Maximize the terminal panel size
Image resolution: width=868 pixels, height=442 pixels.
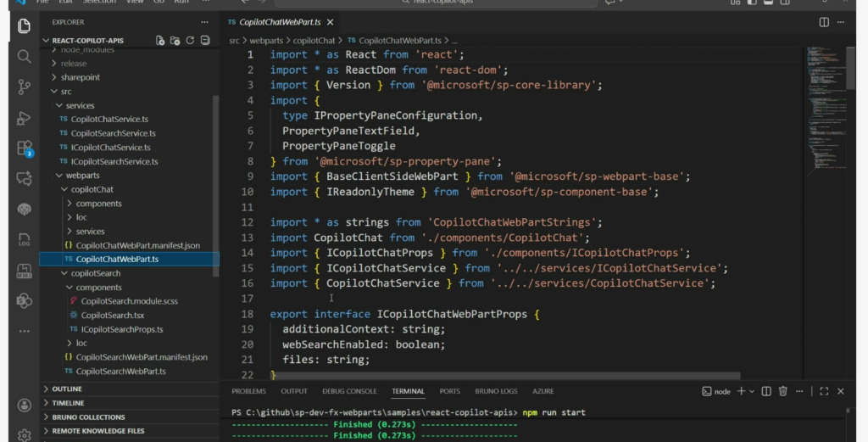(823, 391)
